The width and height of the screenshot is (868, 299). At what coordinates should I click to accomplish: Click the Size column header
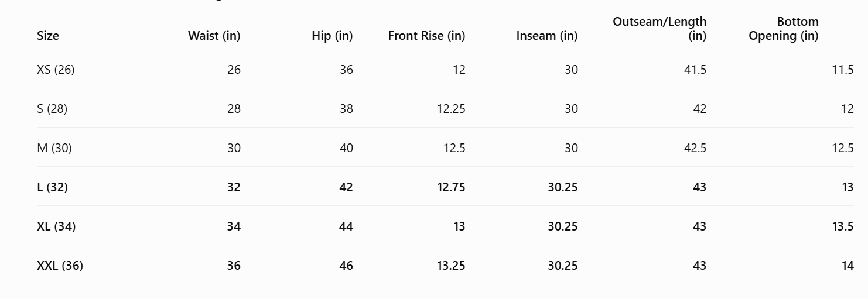(48, 36)
